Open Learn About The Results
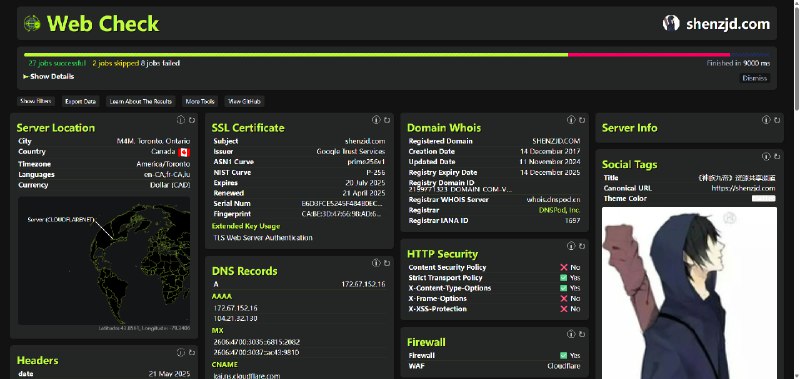The width and height of the screenshot is (800, 379). click(x=141, y=102)
